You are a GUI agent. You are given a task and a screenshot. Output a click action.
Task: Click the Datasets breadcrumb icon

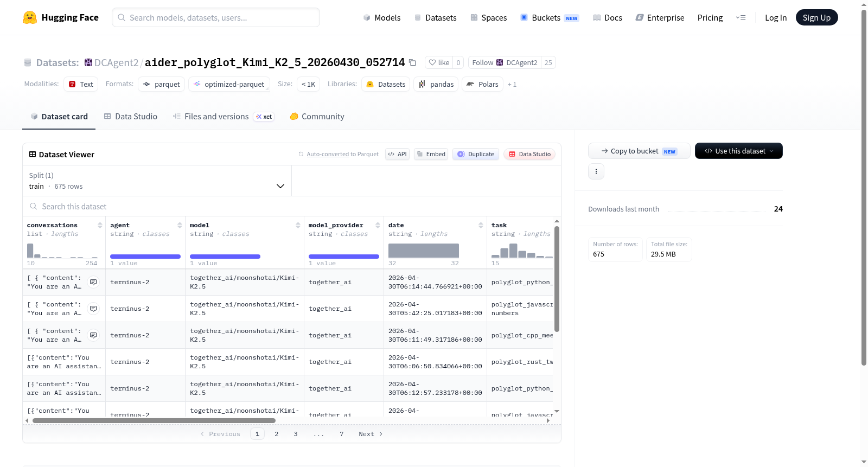28,62
